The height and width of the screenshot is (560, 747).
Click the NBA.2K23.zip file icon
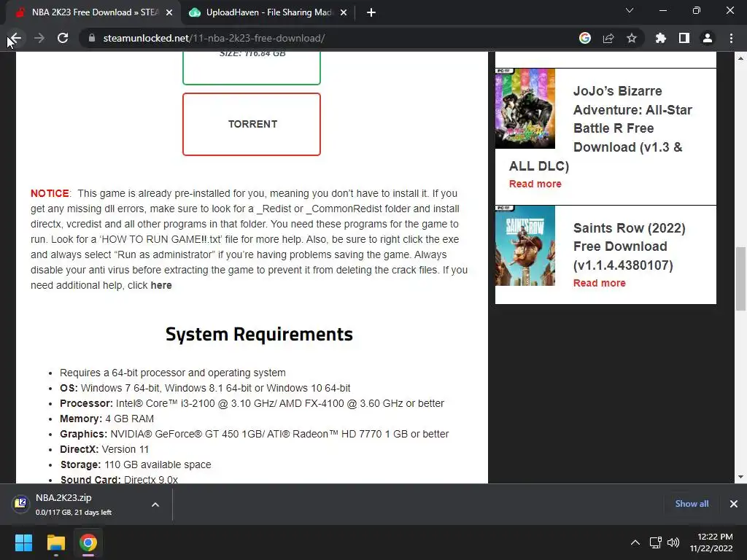coord(20,503)
